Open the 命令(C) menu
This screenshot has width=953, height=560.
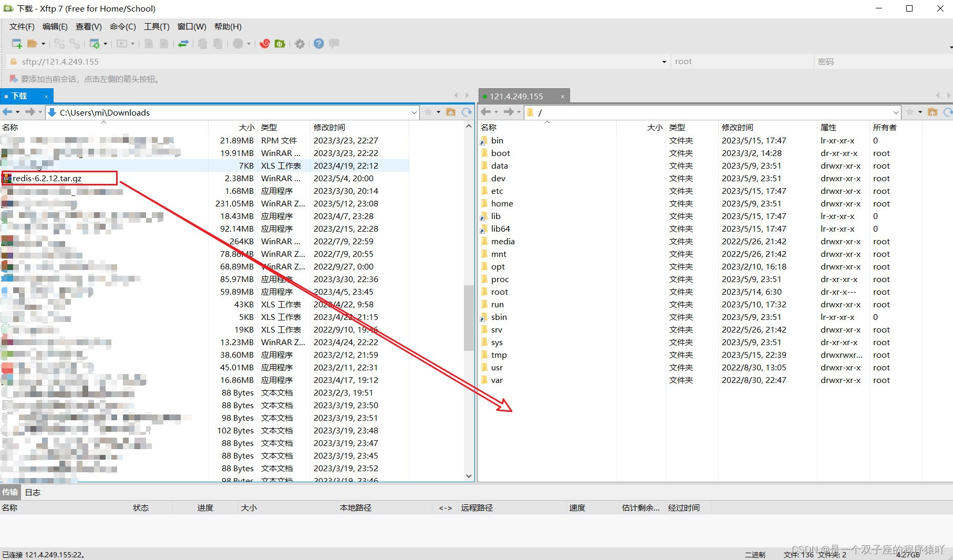122,26
